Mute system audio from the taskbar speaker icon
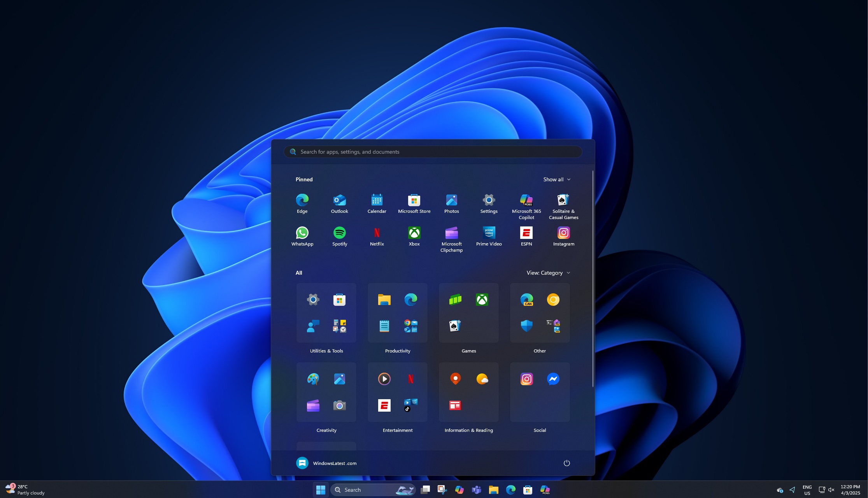The width and height of the screenshot is (868, 498). point(831,489)
